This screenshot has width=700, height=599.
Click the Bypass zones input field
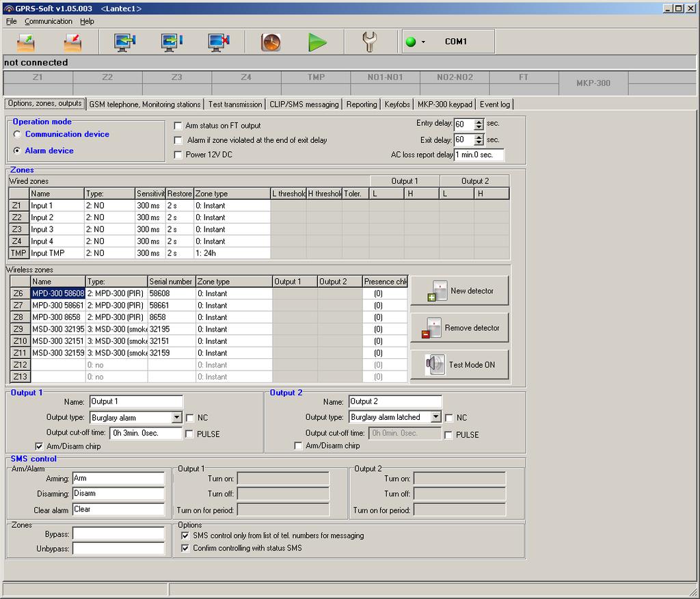(x=118, y=534)
